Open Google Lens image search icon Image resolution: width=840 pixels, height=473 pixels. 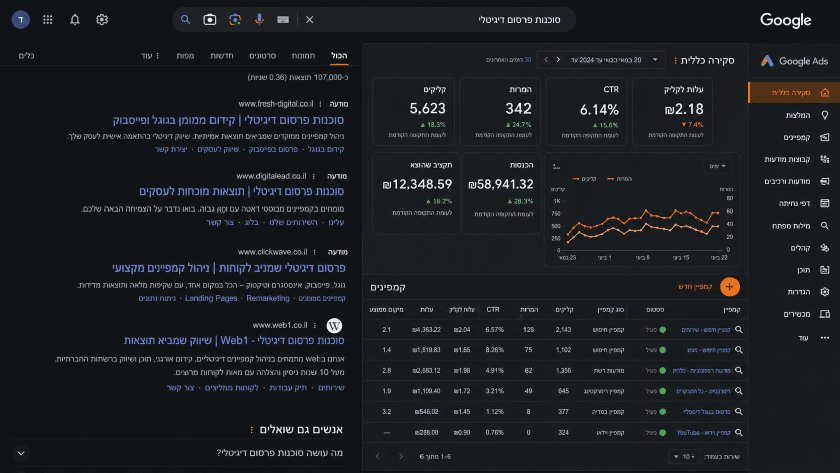pyautogui.click(x=235, y=19)
